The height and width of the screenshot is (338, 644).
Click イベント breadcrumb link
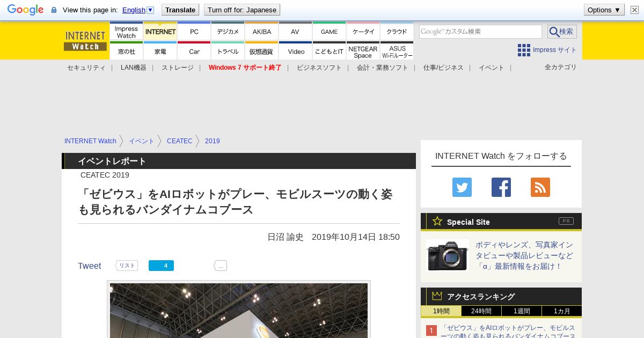(141, 141)
